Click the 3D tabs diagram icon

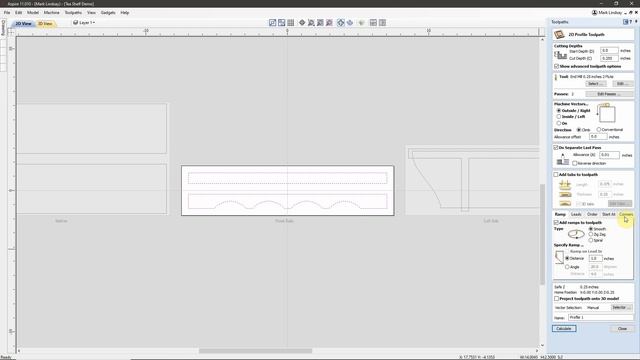click(565, 203)
